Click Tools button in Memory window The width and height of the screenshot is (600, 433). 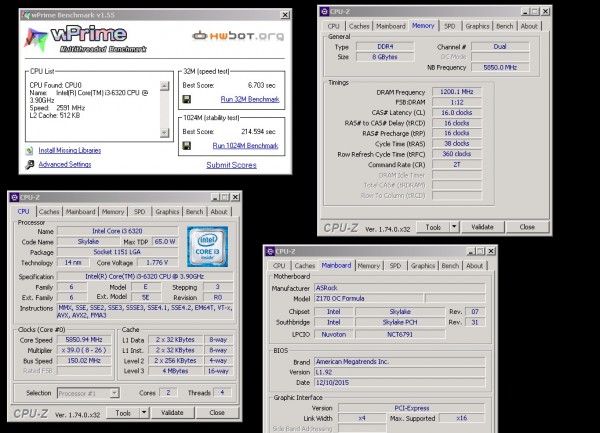click(x=433, y=227)
